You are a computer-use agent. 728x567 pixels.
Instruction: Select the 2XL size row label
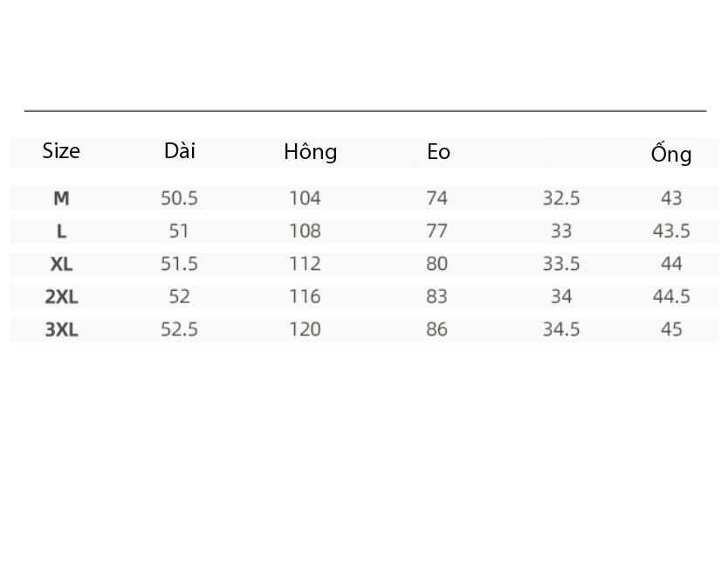coord(61,296)
